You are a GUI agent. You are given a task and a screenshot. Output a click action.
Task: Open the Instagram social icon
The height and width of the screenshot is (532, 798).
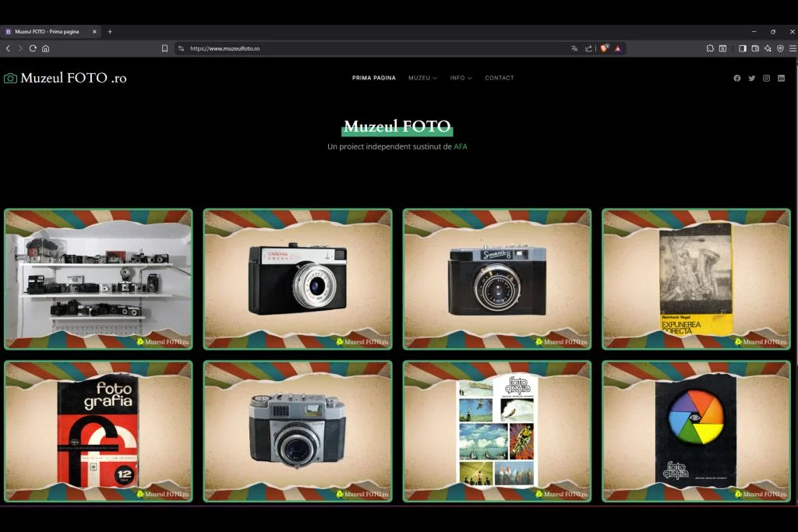pos(766,78)
